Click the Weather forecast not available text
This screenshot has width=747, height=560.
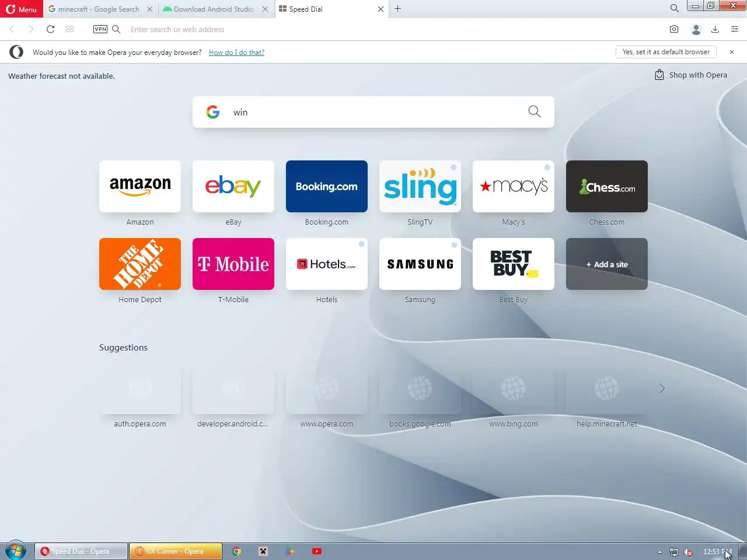(61, 76)
